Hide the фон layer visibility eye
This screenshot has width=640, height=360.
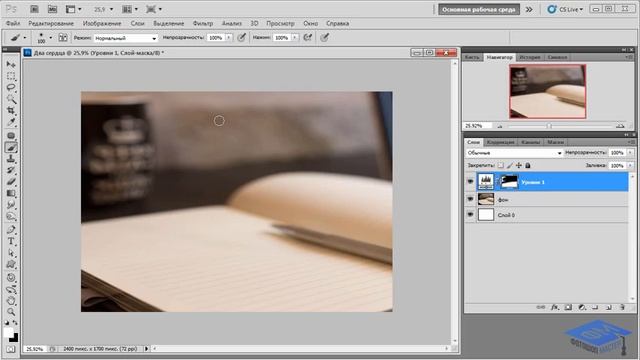(470, 199)
